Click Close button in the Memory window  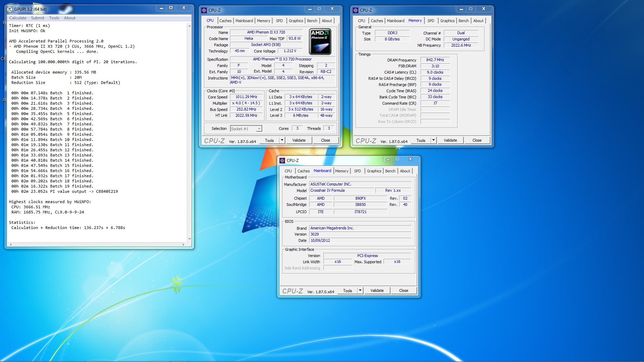(477, 140)
